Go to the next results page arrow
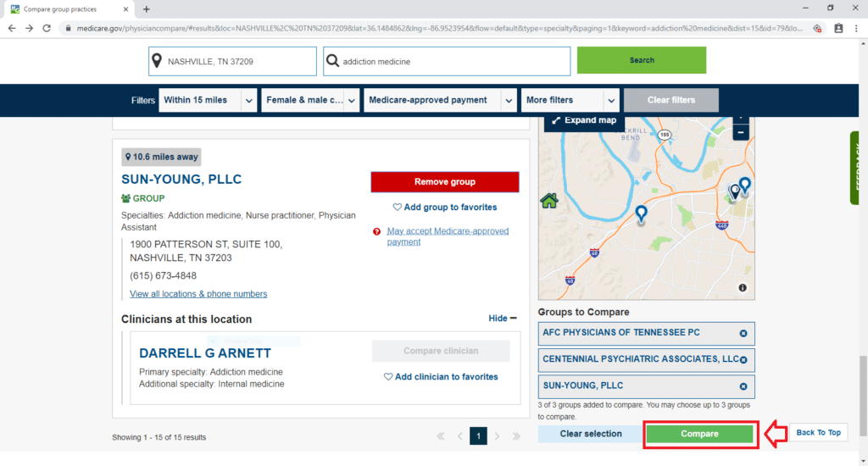 point(497,436)
